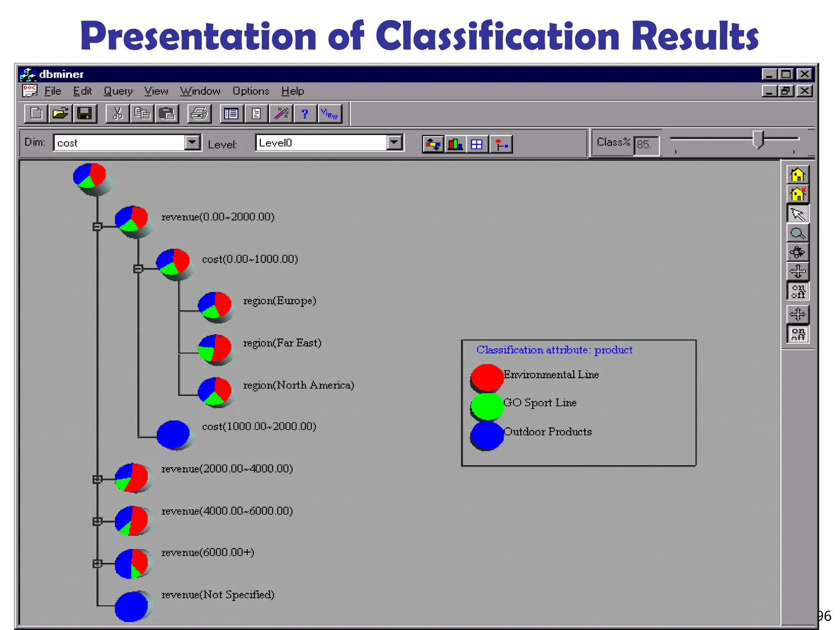Viewport: 840px width, 630px height.
Task: Click the tree view icon with red dot
Action: click(x=501, y=144)
